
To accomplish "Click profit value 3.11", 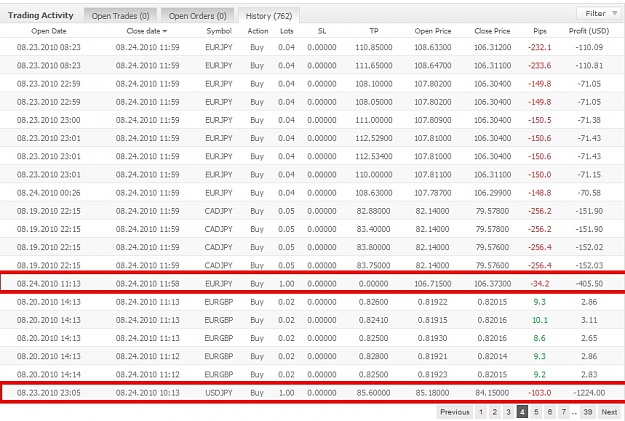I will tap(589, 320).
